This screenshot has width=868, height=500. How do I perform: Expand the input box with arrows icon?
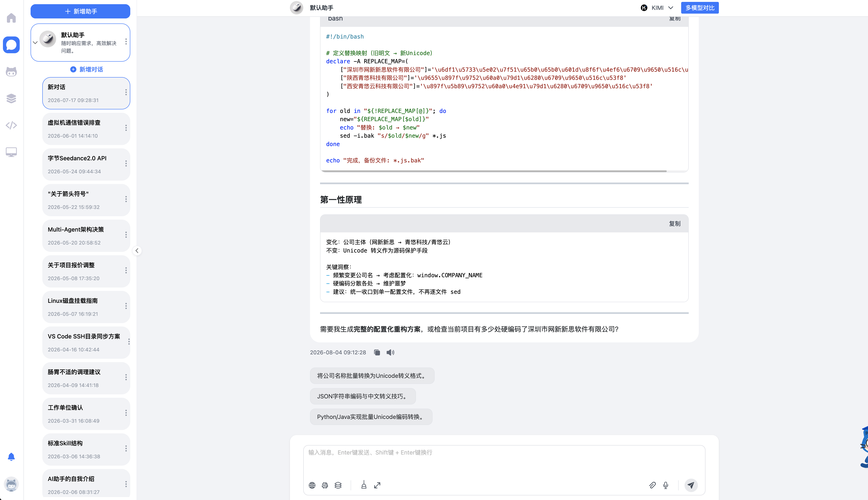(377, 485)
